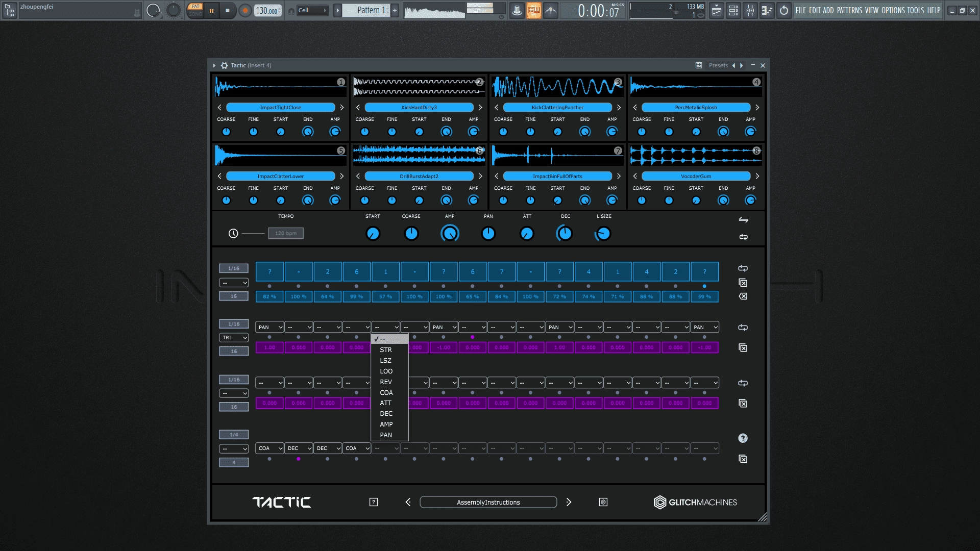Viewport: 980px width, 551px height.
Task: Open the FL Studio mixer icon
Action: [750, 10]
